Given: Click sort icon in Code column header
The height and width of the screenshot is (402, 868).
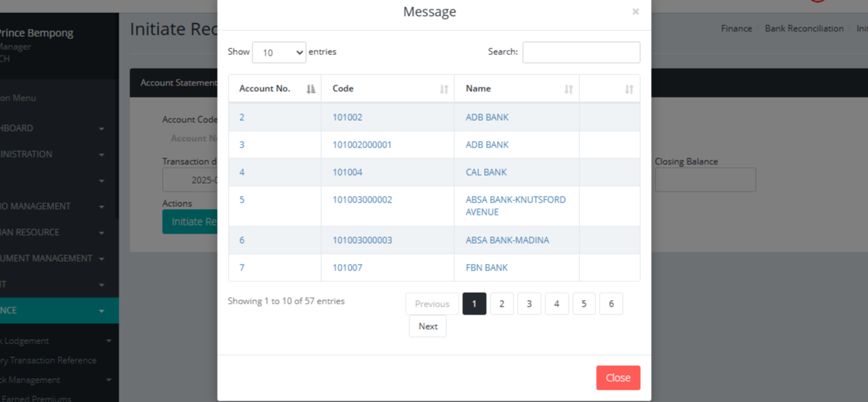Looking at the screenshot, I should 444,89.
